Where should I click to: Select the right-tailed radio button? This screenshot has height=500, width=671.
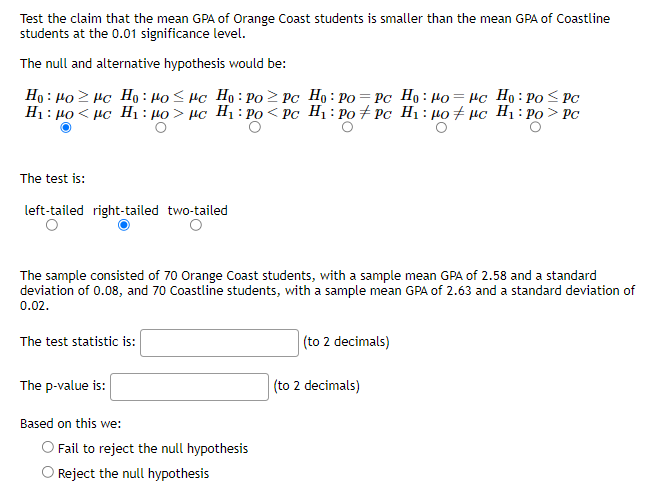124,225
